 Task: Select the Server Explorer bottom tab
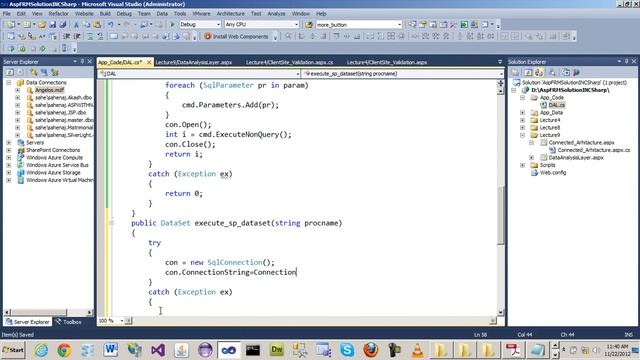point(28,322)
